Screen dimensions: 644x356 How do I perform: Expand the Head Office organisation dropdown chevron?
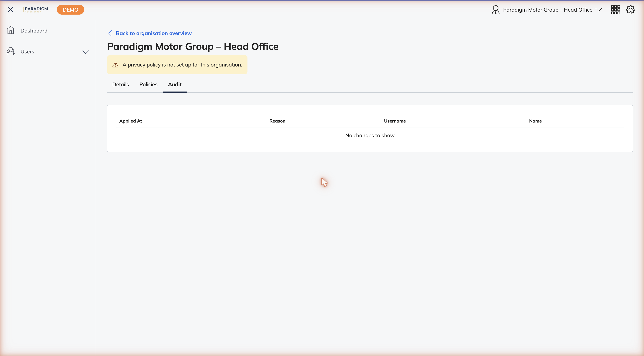point(599,10)
